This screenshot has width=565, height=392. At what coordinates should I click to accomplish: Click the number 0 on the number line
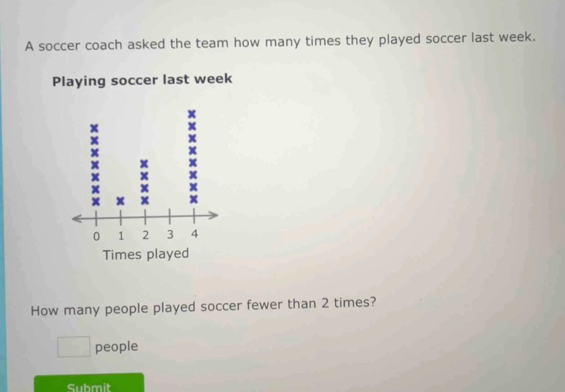96,236
